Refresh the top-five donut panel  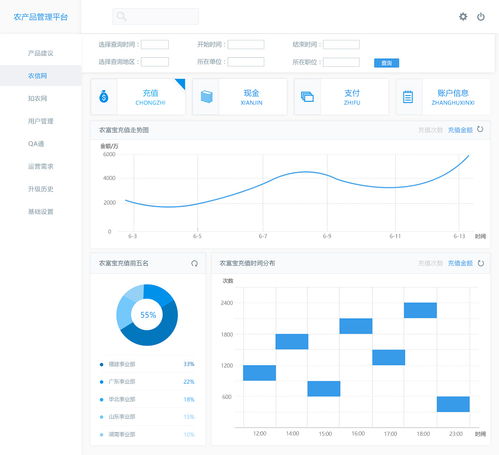tap(194, 263)
